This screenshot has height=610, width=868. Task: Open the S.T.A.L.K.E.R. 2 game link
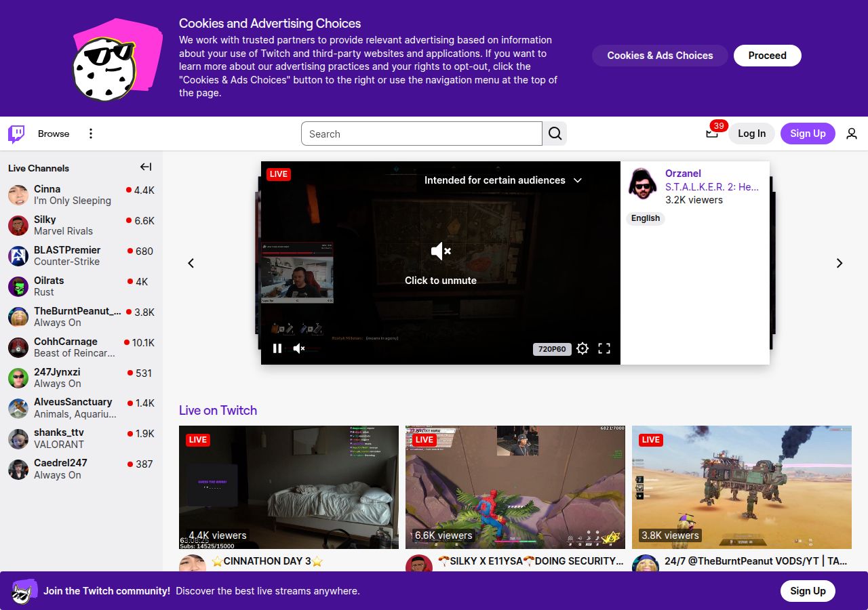click(x=712, y=187)
